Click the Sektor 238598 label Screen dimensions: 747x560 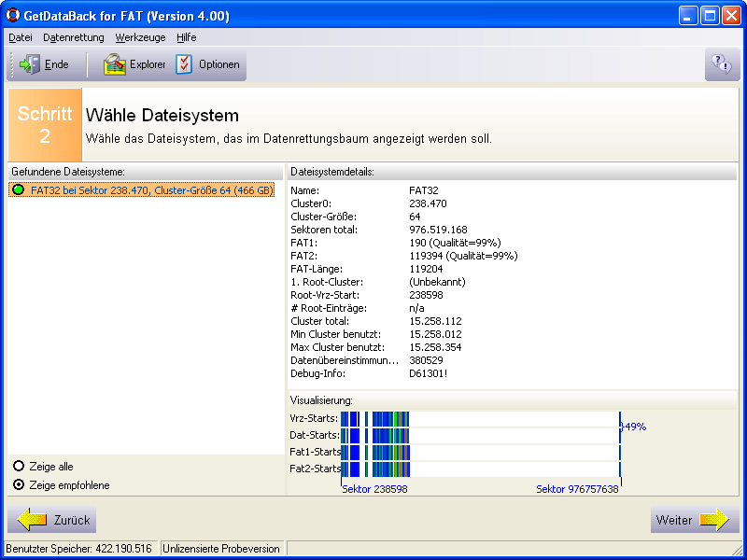tap(375, 489)
